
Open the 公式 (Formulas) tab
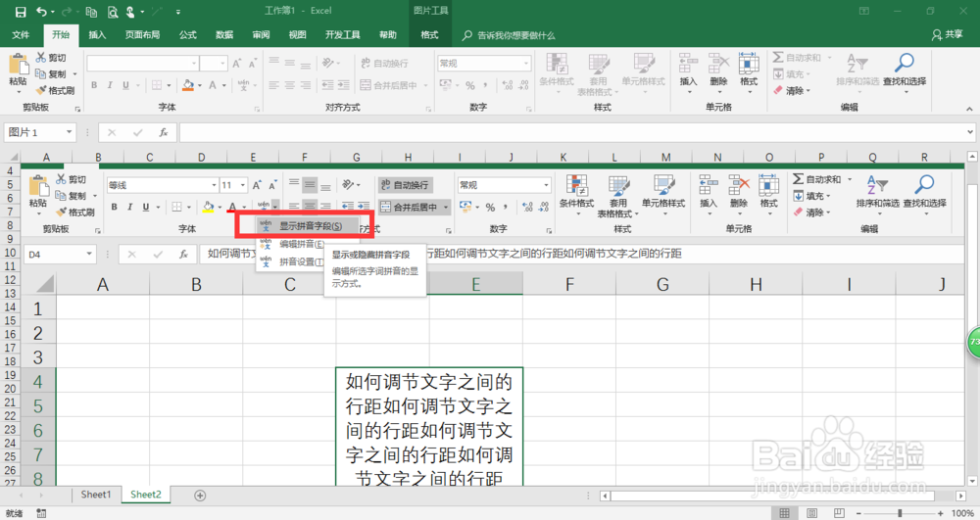tap(187, 35)
